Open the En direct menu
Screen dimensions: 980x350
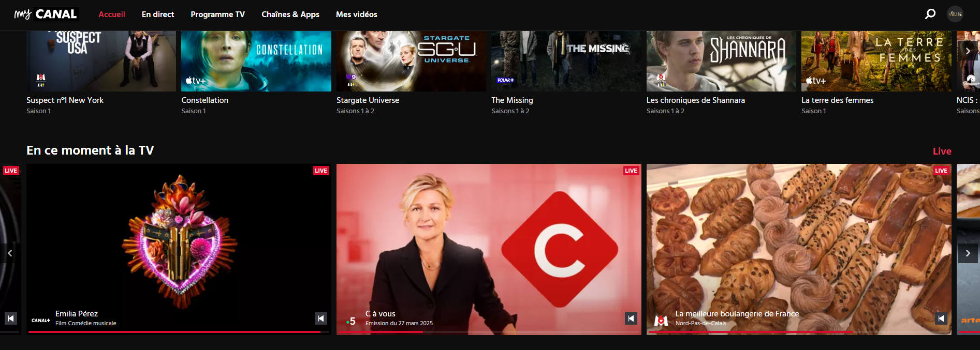coord(158,14)
